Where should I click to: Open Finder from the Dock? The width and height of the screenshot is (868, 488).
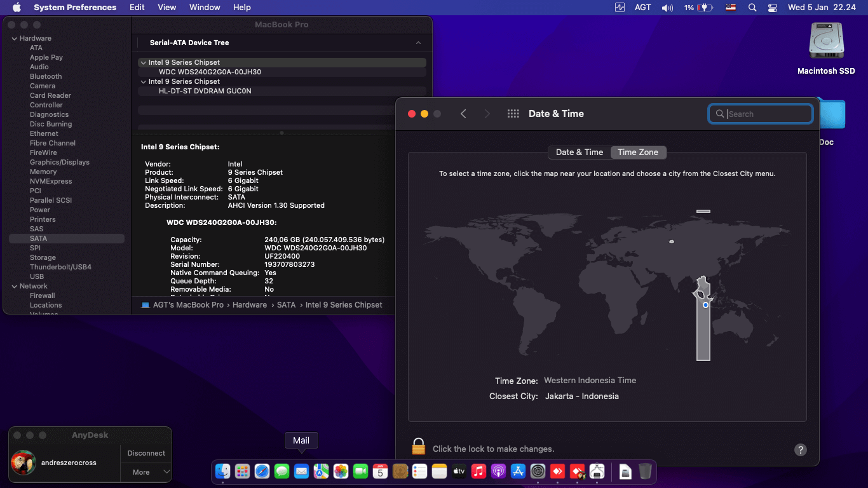(222, 471)
